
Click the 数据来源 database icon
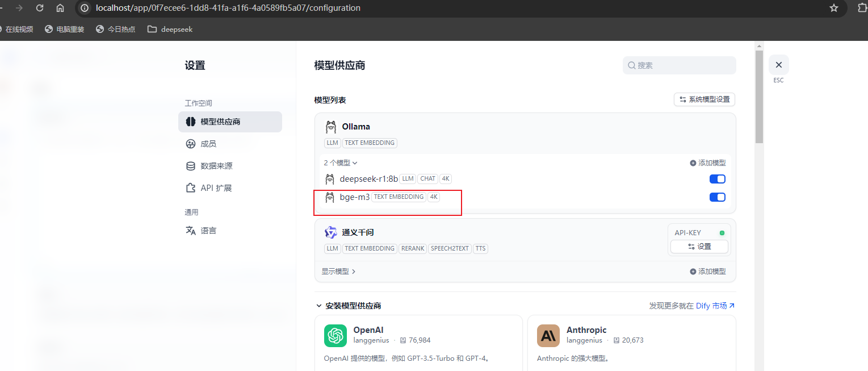(191, 166)
